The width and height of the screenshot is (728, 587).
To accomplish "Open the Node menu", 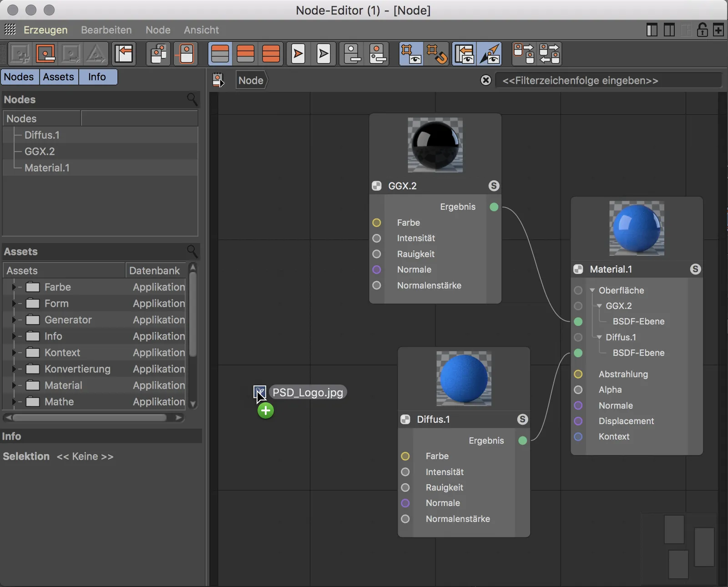I will point(158,30).
